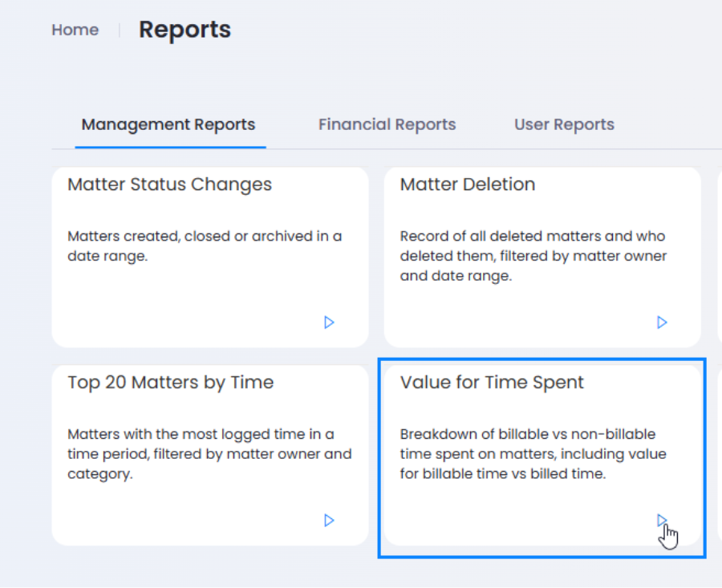Click the Matter Status Changes description text
Viewport: 722px width, 588px height.
click(205, 246)
